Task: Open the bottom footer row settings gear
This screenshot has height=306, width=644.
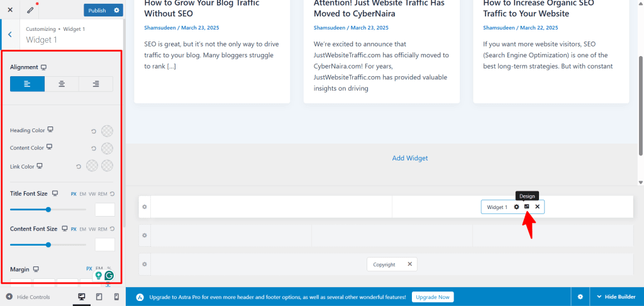Action: click(x=145, y=264)
